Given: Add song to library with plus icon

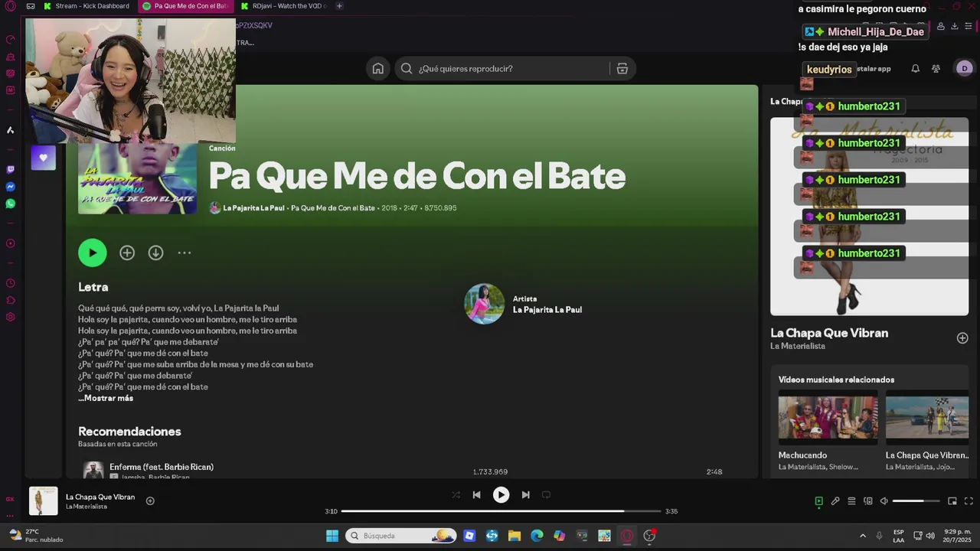Looking at the screenshot, I should click(x=127, y=253).
